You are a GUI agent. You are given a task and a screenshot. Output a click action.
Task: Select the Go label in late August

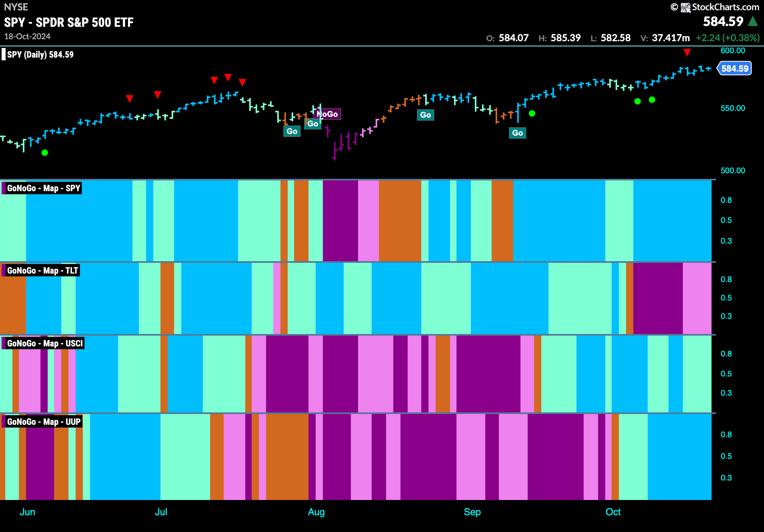coord(426,115)
